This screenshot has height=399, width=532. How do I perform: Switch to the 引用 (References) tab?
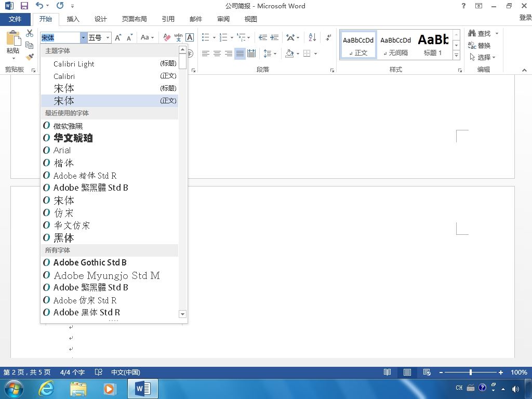point(168,19)
